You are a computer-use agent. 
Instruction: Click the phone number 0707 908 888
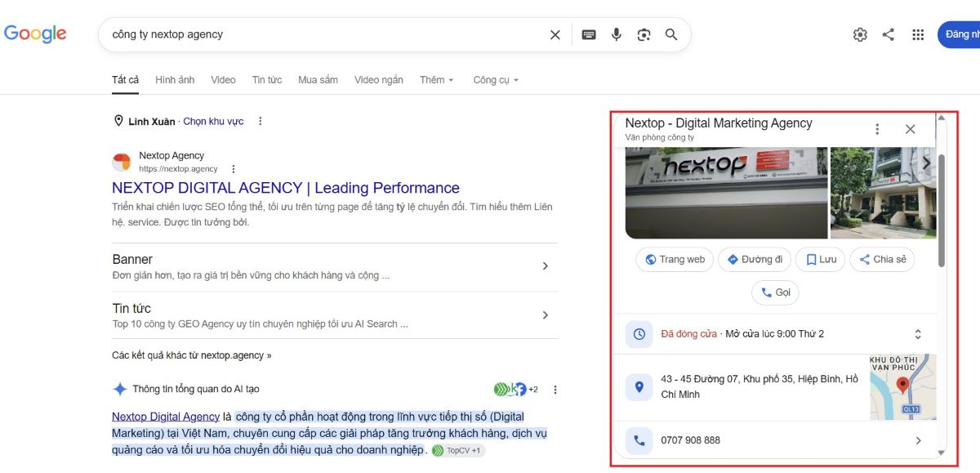point(691,440)
